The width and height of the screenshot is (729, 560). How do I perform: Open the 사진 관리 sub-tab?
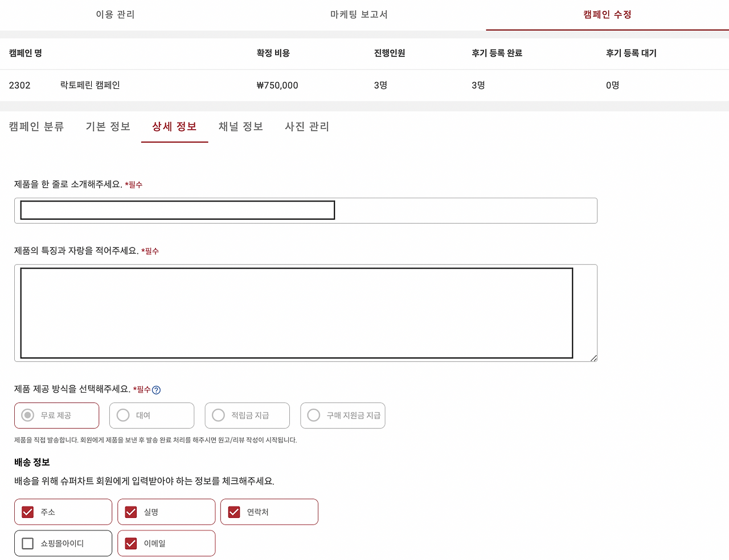click(306, 126)
